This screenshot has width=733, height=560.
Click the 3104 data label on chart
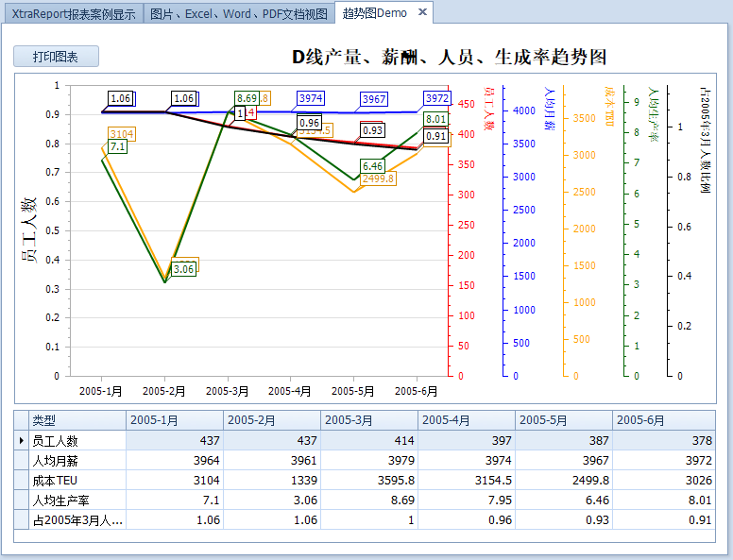122,134
